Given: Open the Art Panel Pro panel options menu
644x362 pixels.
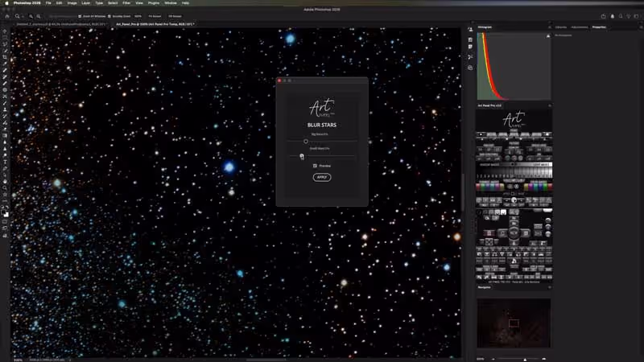Looking at the screenshot, I should coord(550,105).
